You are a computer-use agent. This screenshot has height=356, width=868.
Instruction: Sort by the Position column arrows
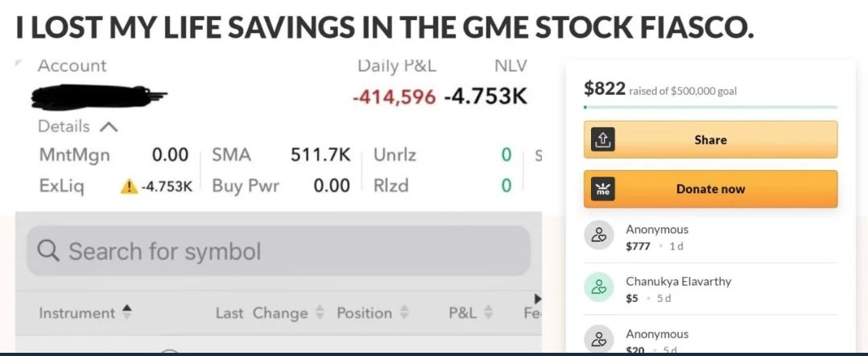pos(403,313)
